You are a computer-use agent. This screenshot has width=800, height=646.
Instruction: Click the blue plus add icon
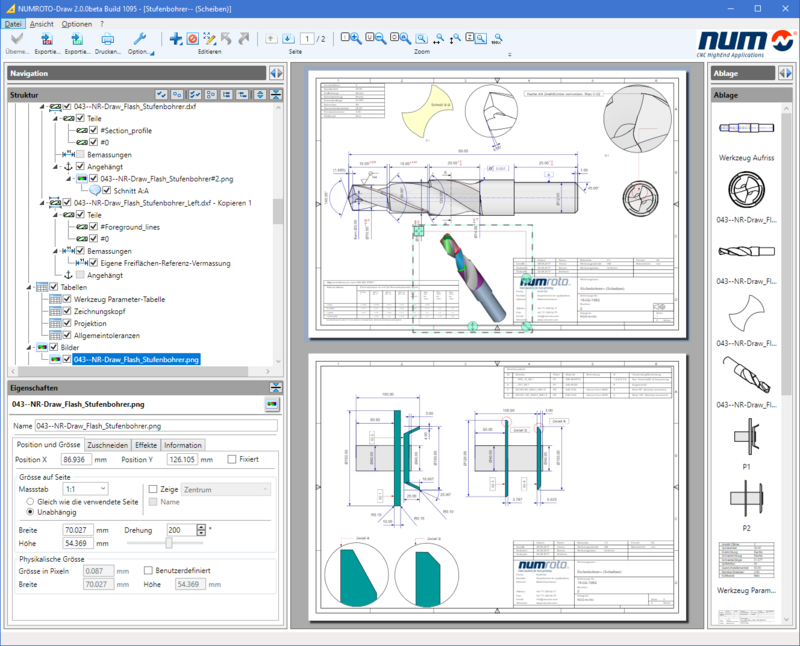coord(176,38)
